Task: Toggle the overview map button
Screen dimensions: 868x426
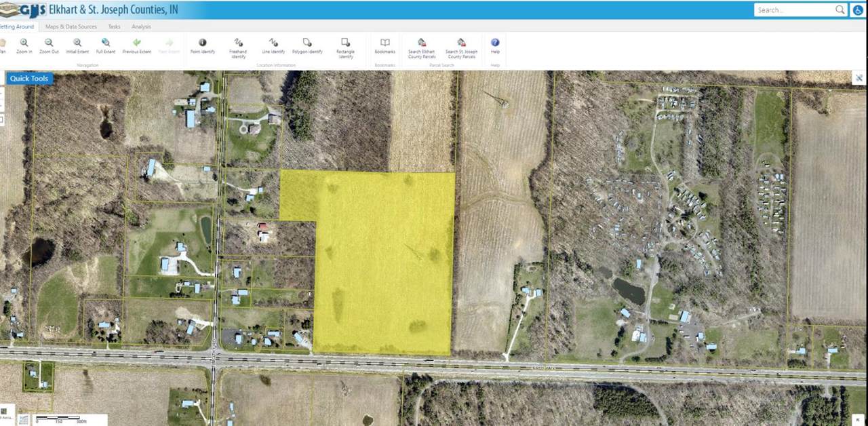Action: point(24,420)
